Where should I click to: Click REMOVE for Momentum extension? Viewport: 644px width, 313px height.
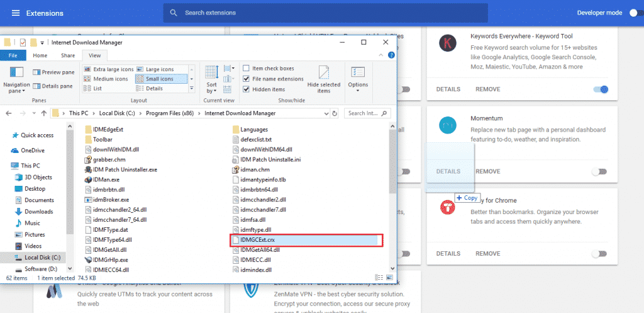coord(487,171)
